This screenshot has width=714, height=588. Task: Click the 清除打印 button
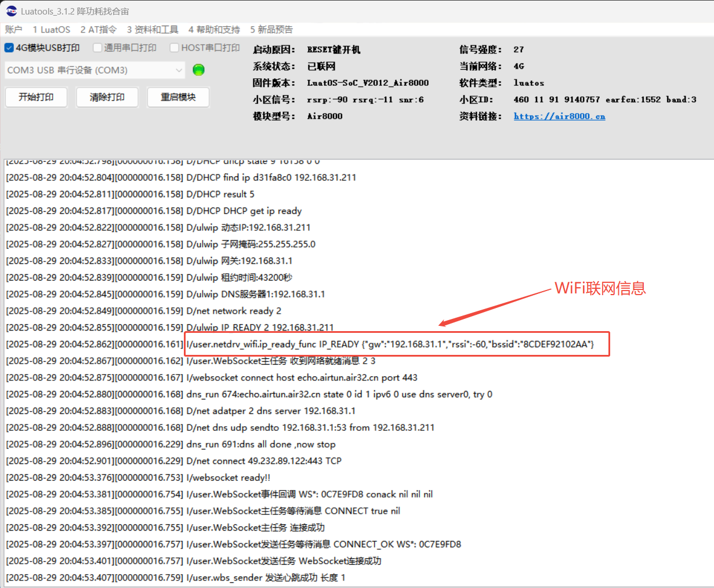[107, 97]
